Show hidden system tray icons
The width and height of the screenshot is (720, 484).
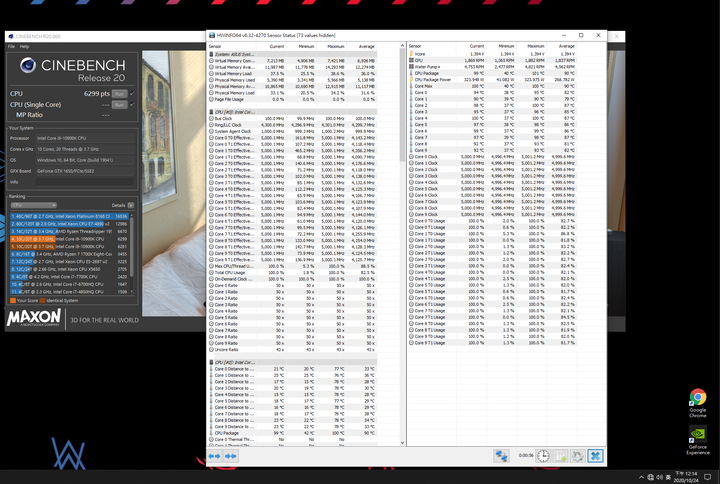click(641, 478)
